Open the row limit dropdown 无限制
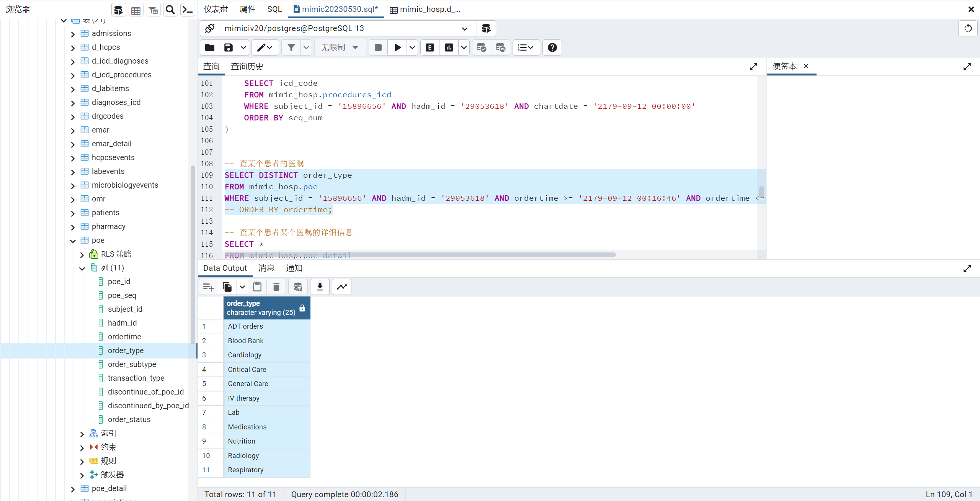 click(340, 47)
